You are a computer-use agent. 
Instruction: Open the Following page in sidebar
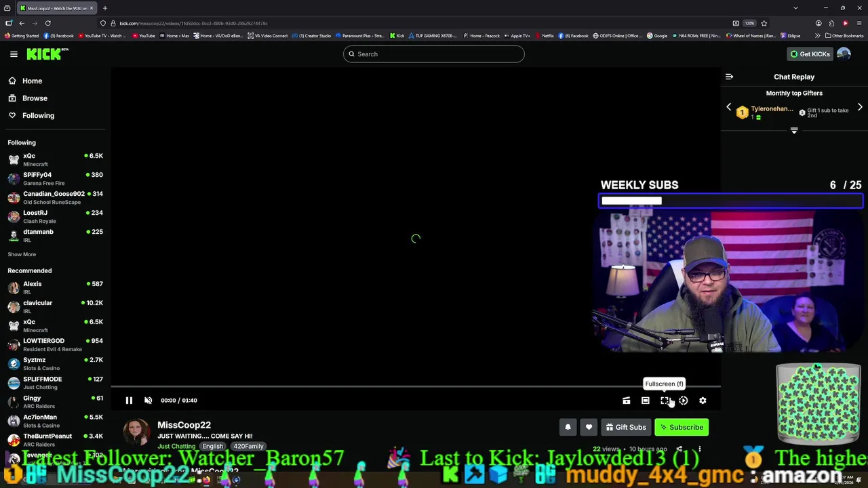(x=38, y=115)
